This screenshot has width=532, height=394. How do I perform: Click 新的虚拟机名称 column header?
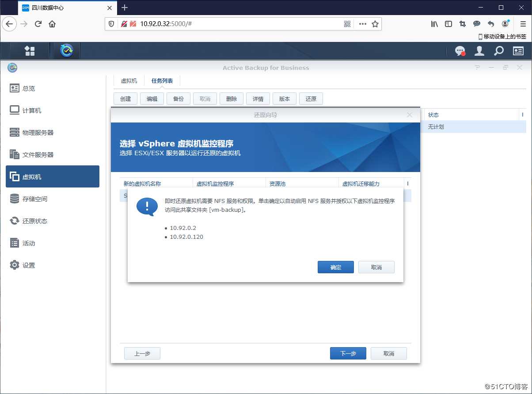[156, 184]
